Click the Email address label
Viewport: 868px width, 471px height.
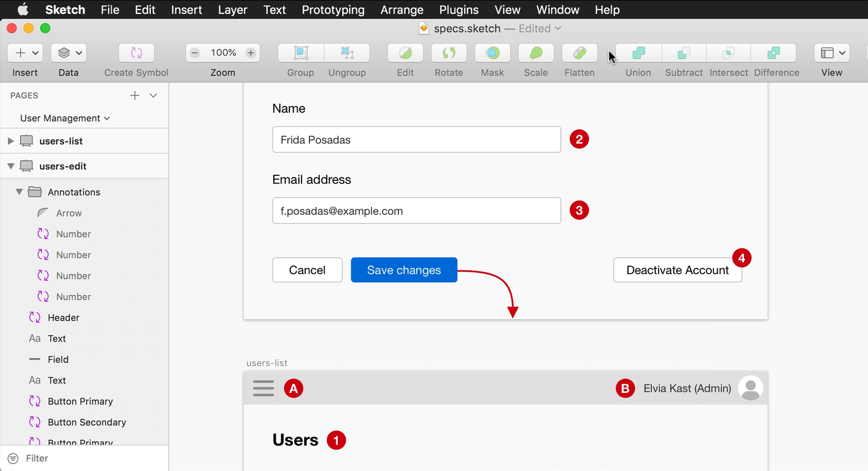[312, 180]
